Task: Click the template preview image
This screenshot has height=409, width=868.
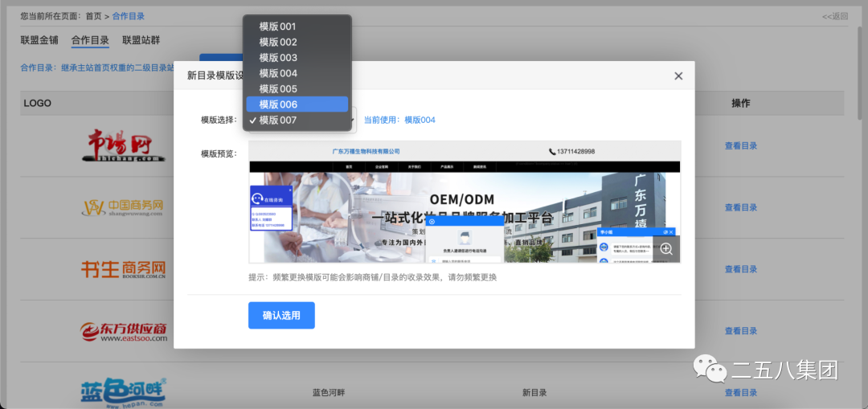Action: tap(465, 202)
